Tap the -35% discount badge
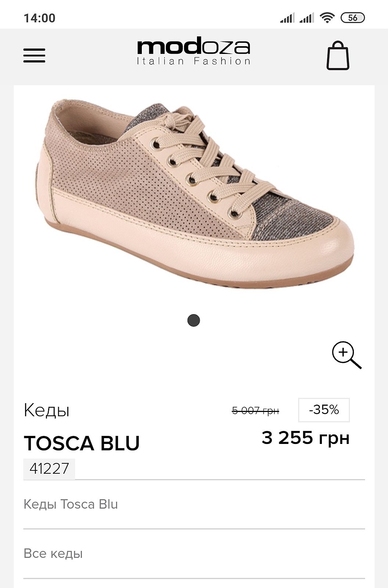Screen dimensions: 388x588 324,410
